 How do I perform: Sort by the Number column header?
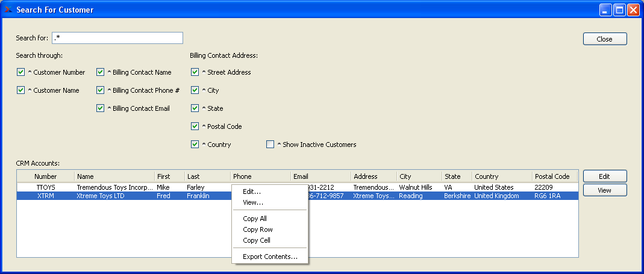pos(45,176)
